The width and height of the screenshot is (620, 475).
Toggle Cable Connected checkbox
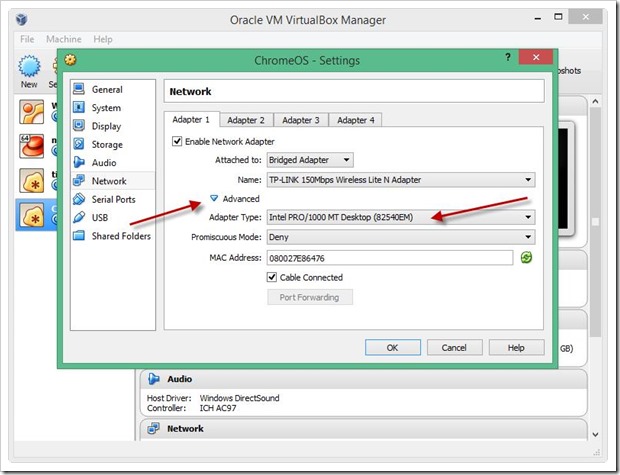272,277
